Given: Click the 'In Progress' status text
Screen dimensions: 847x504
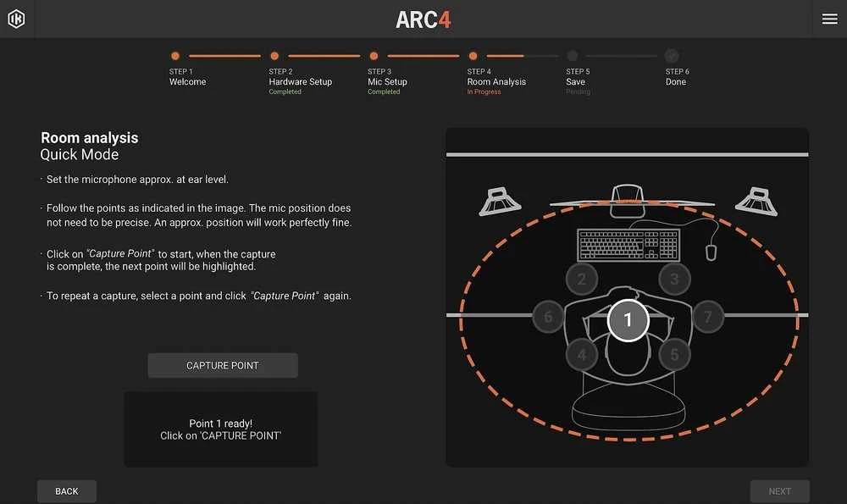Looking at the screenshot, I should 484,91.
